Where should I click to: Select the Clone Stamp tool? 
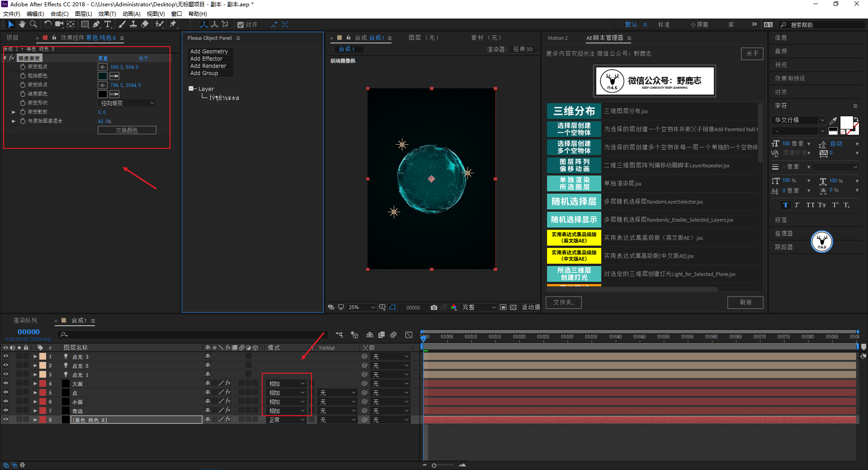point(133,24)
